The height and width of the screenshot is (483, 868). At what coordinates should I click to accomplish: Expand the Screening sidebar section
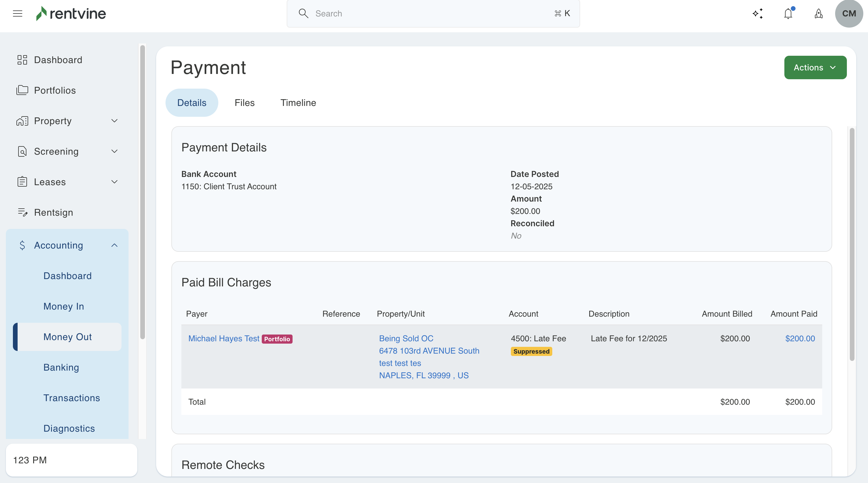tap(114, 151)
